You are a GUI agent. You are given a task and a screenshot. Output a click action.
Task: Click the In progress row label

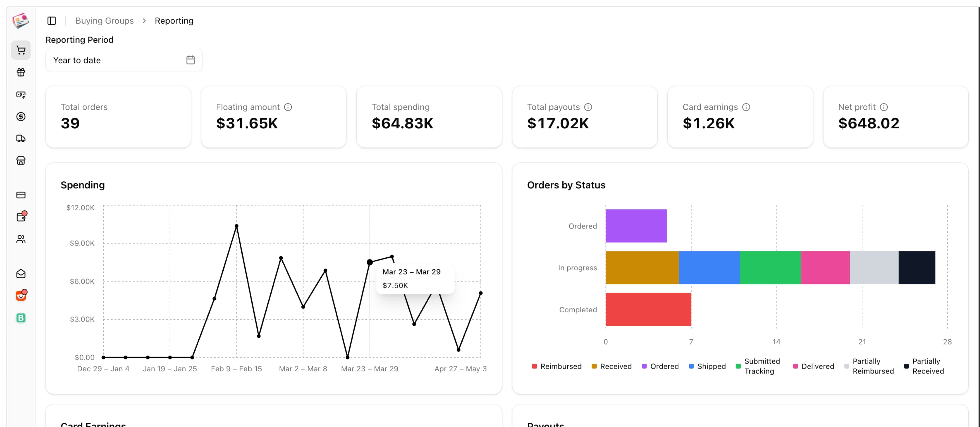(x=577, y=268)
